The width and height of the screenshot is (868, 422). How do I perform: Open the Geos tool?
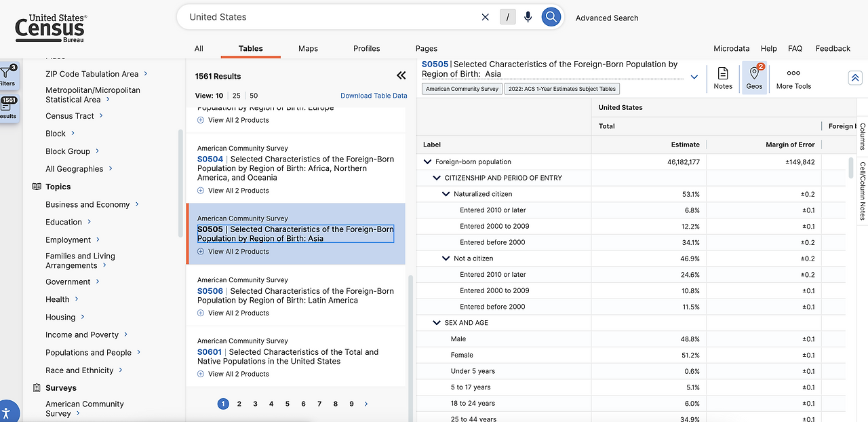point(754,78)
